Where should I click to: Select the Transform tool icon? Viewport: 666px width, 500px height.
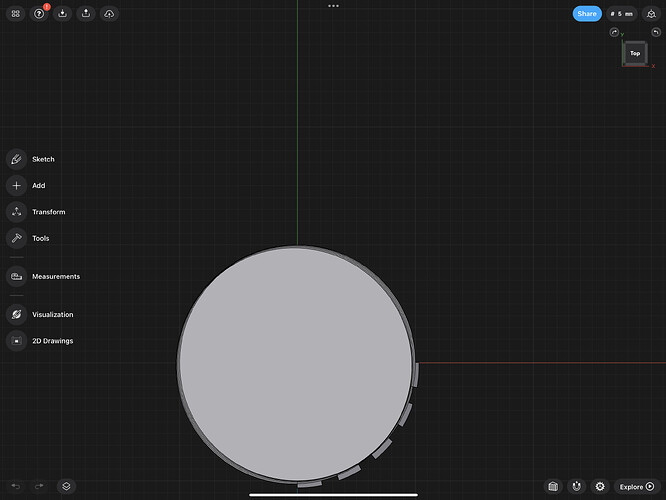point(17,212)
